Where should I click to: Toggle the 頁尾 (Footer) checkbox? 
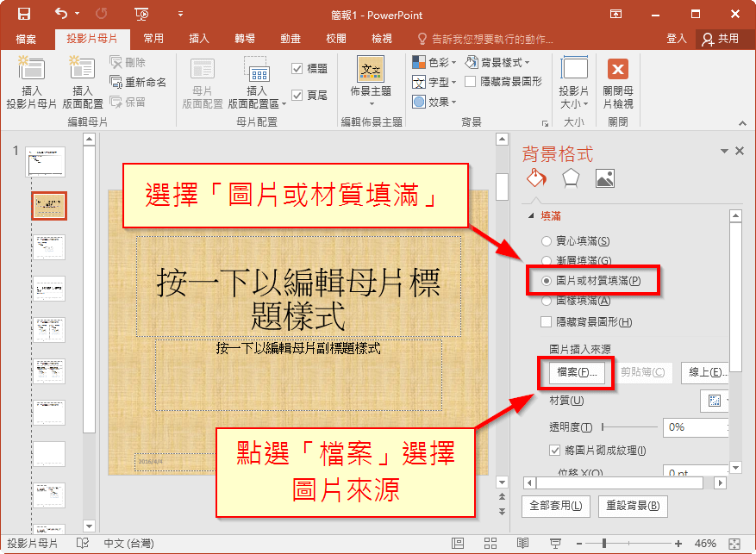pyautogui.click(x=298, y=94)
